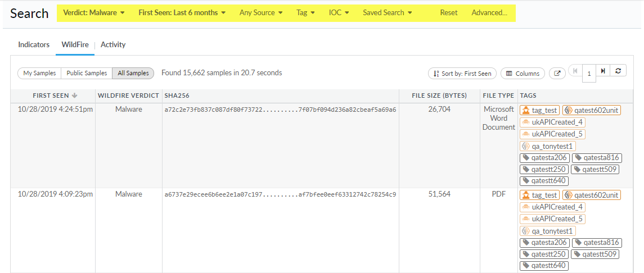
Task: Open the Columns chooser
Action: pos(523,74)
